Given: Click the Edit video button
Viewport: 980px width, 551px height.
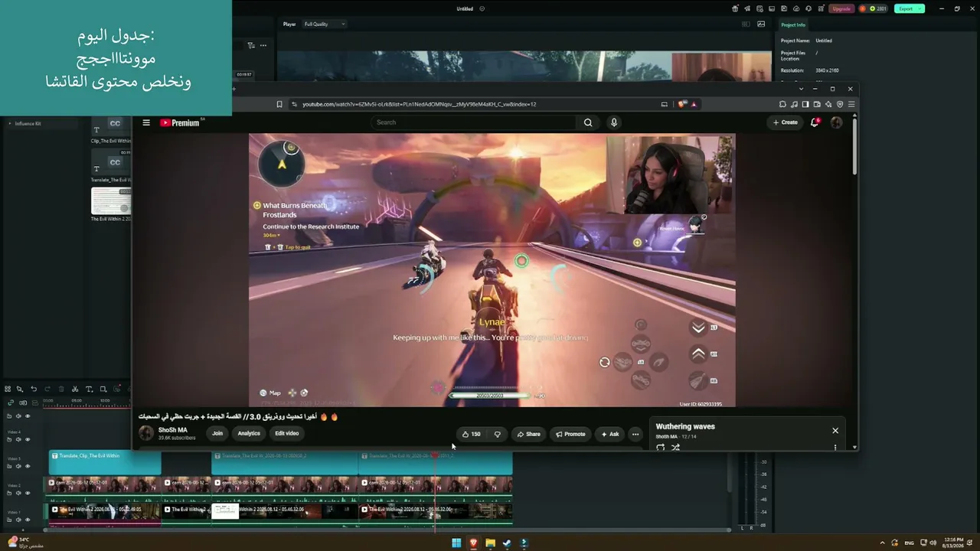Looking at the screenshot, I should (287, 433).
